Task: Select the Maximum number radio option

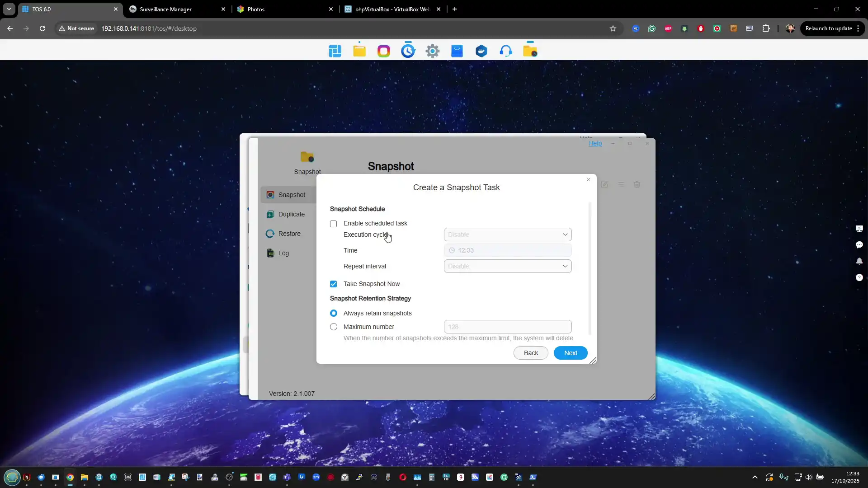Action: (x=334, y=327)
